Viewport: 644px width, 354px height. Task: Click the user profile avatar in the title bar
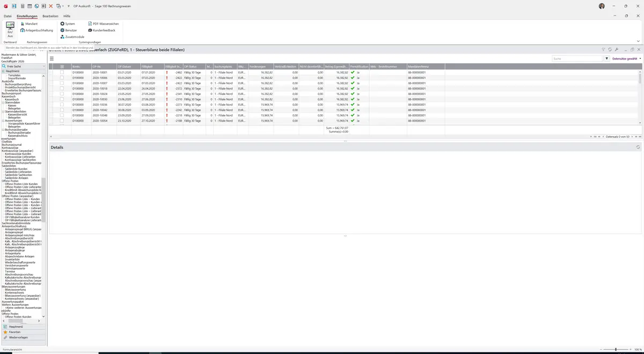pos(602,6)
